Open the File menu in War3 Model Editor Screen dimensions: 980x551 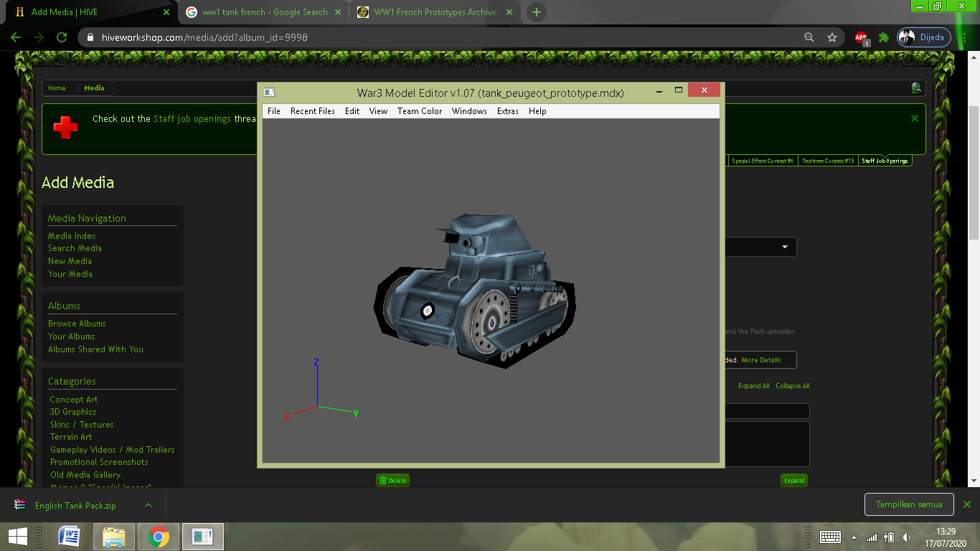pyautogui.click(x=274, y=111)
